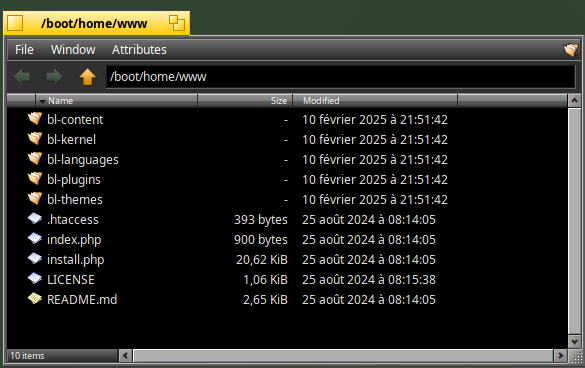Click the README.md modified date
Screen dimensions: 585x368
369,300
